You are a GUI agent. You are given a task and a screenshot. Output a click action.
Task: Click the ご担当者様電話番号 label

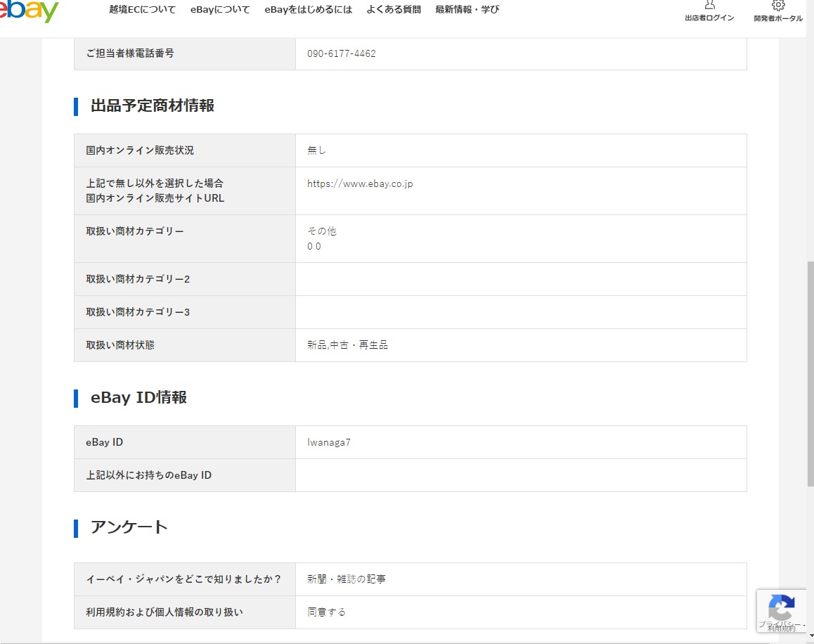(130, 53)
